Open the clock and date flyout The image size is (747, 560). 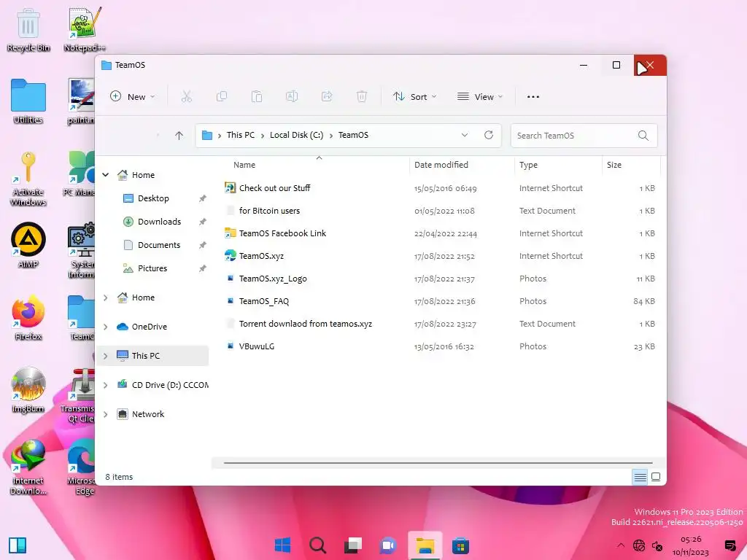point(691,545)
